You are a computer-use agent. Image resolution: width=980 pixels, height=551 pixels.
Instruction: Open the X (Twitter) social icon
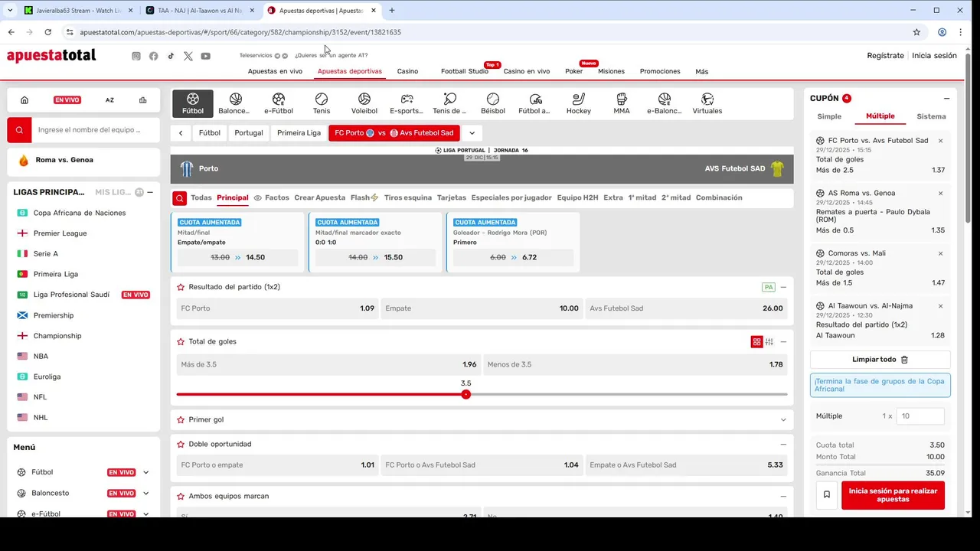[x=188, y=56]
